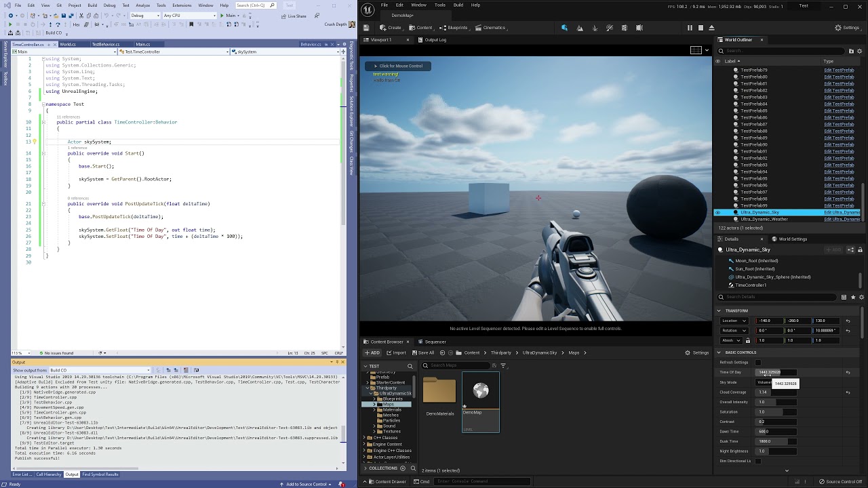
Task: Toggle Details favorites star icon
Action: (x=852, y=297)
